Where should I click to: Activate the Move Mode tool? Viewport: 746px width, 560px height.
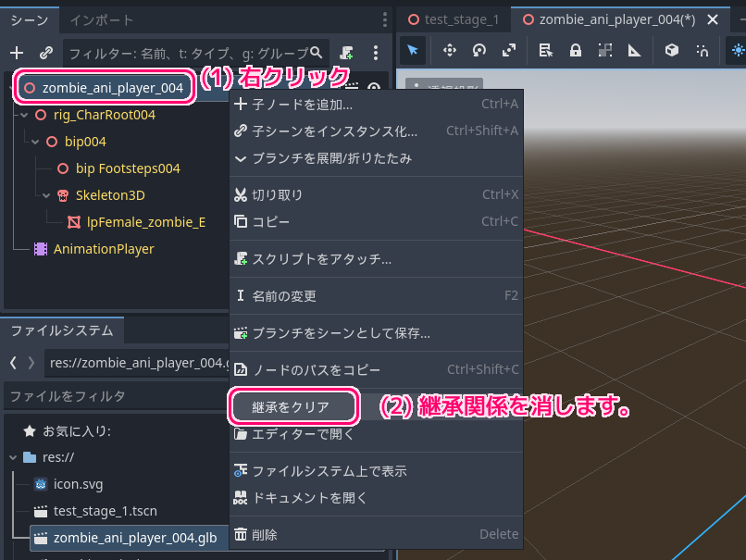click(x=449, y=51)
